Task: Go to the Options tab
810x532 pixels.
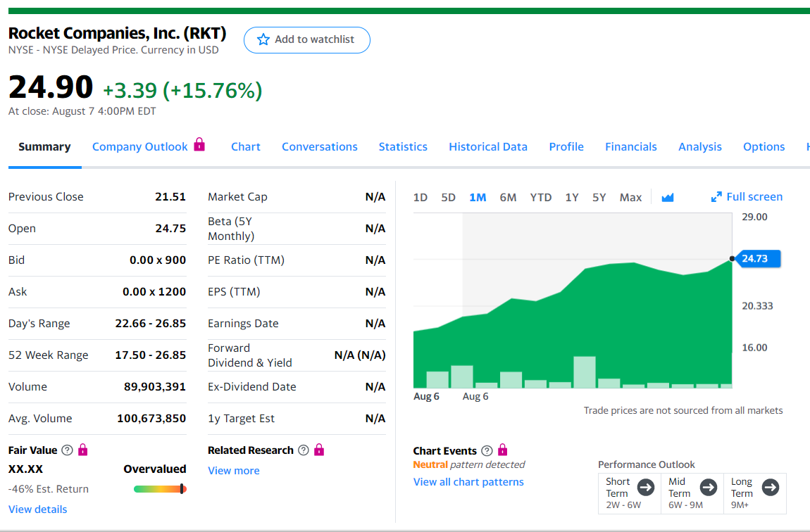Action: 764,146
